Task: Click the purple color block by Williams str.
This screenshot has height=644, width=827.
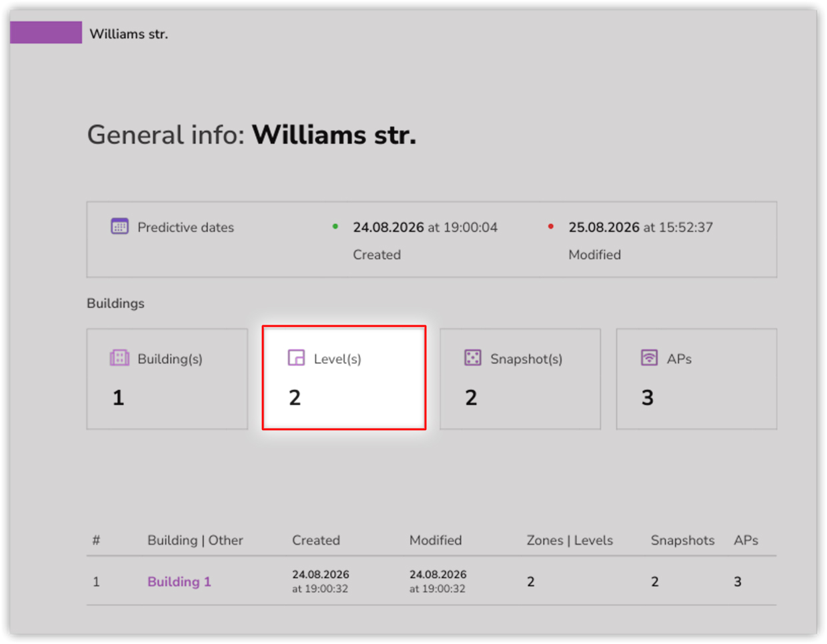Action: point(46,33)
